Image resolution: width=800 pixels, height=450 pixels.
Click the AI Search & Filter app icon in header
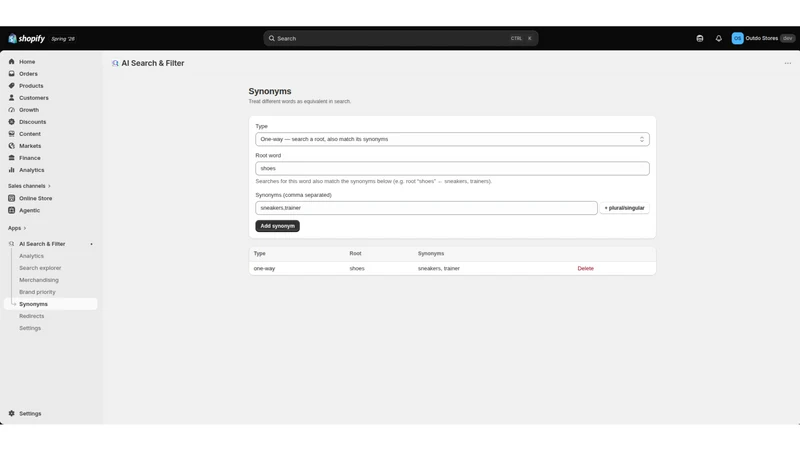point(115,63)
